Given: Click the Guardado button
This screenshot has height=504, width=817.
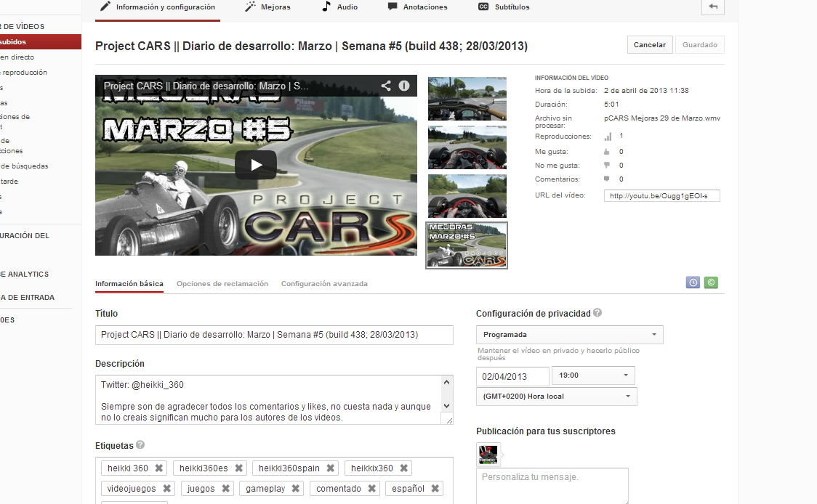Looking at the screenshot, I should (x=700, y=45).
